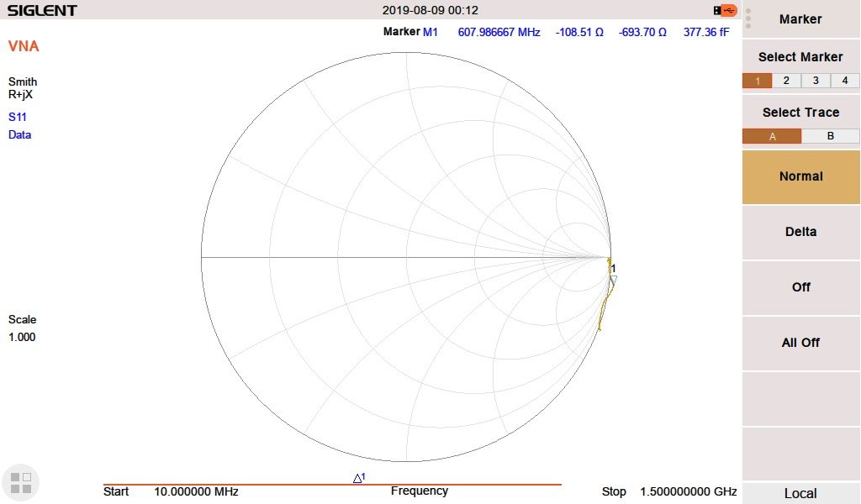Open the grid menu icon at bottom-left
861x504 pixels.
21,482
